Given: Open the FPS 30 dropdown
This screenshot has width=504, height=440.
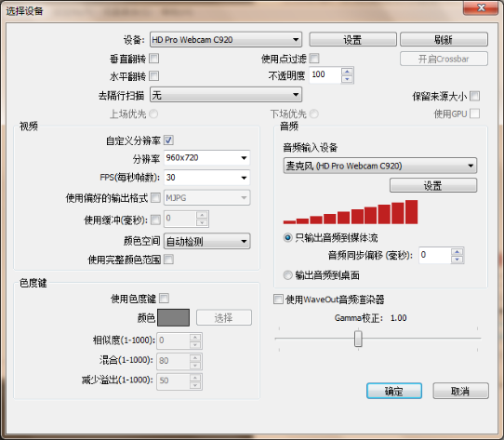Looking at the screenshot, I should coord(206,178).
